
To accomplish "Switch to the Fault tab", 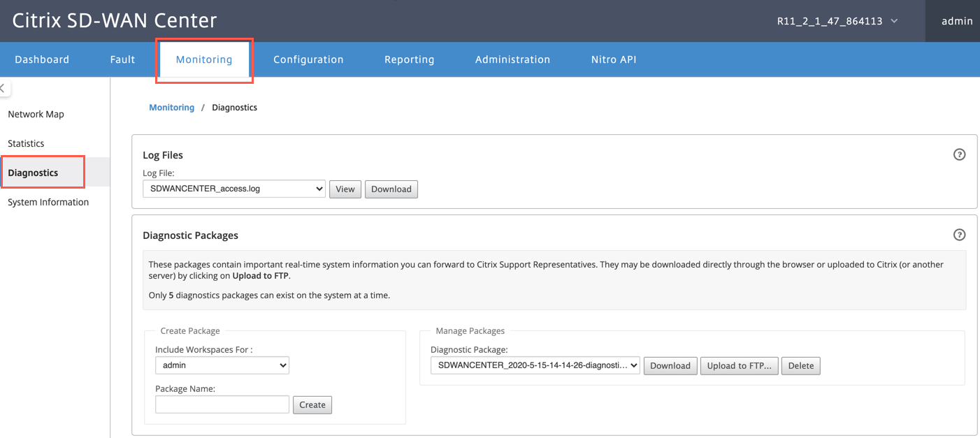I will point(122,59).
